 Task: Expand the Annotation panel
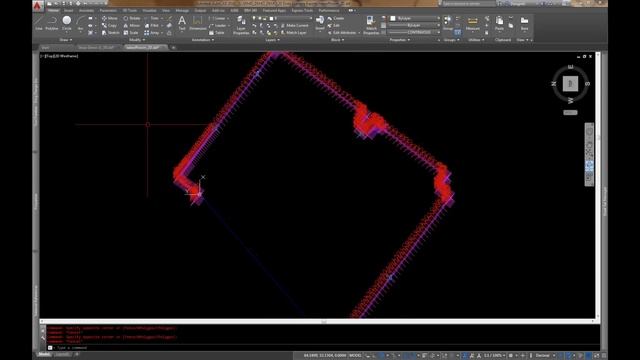click(203, 40)
